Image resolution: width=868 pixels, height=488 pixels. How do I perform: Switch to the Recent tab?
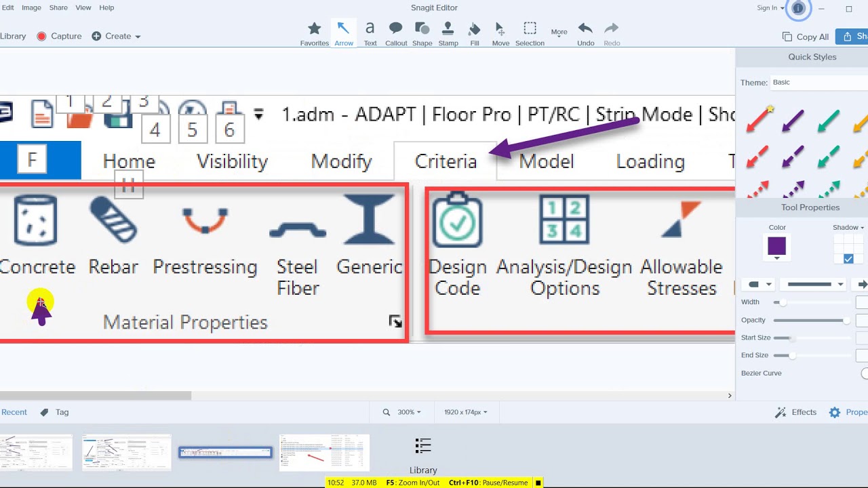click(x=14, y=412)
